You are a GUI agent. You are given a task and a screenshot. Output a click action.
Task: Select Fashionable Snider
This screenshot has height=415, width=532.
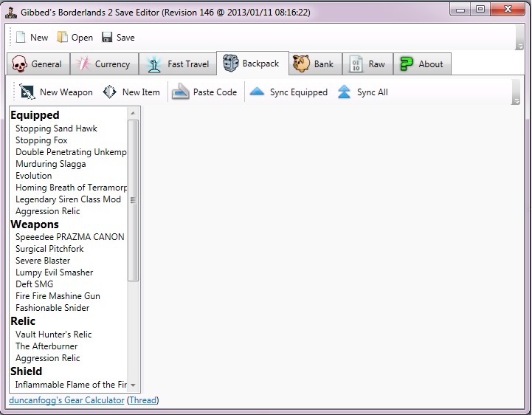click(x=52, y=308)
